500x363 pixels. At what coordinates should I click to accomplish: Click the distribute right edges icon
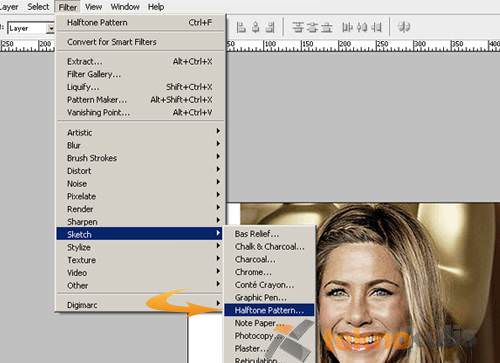(376, 27)
